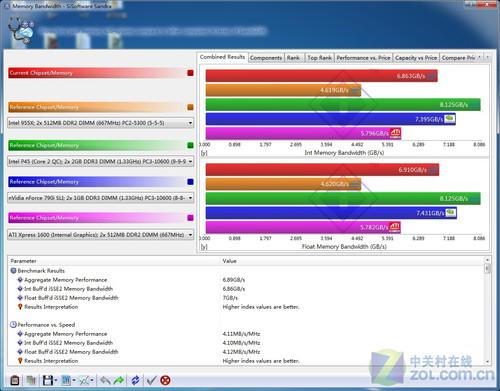Click the gray checkmark OK icon
Image resolution: width=500 pixels, height=391 pixels.
(152, 380)
